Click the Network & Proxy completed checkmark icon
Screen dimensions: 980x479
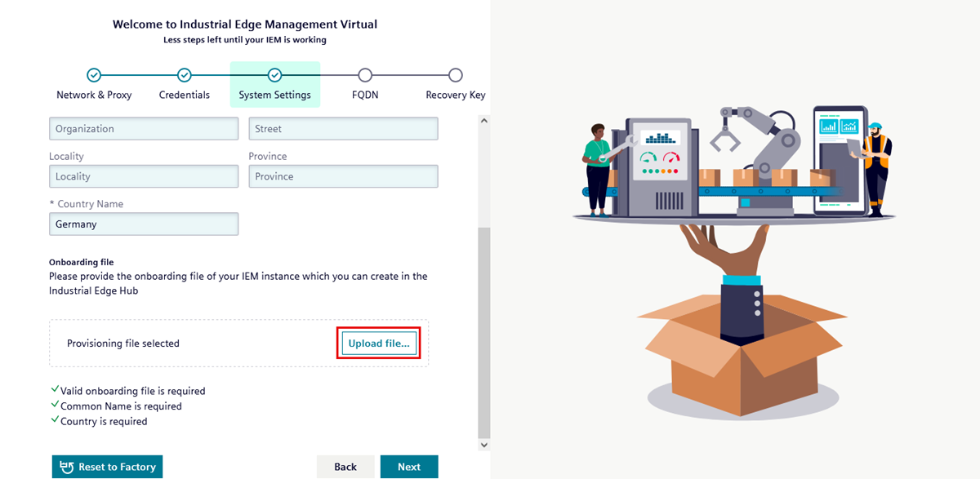(94, 73)
